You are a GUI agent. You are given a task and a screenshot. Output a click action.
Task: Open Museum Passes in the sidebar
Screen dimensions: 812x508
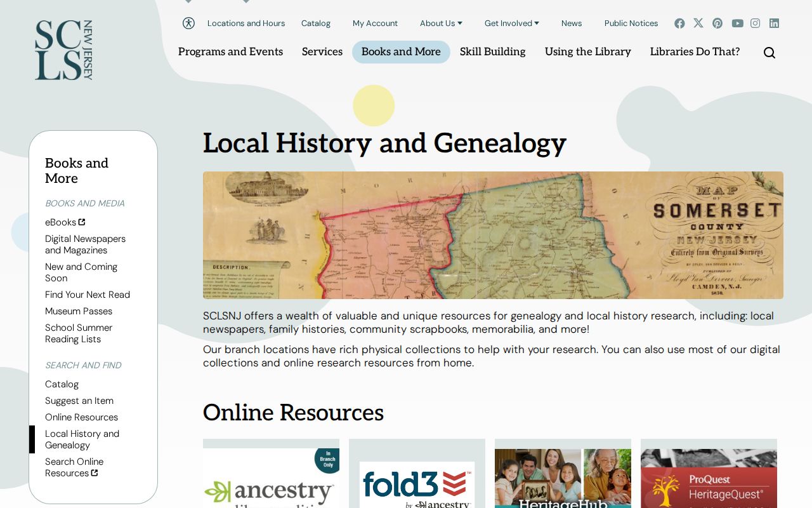(x=79, y=311)
